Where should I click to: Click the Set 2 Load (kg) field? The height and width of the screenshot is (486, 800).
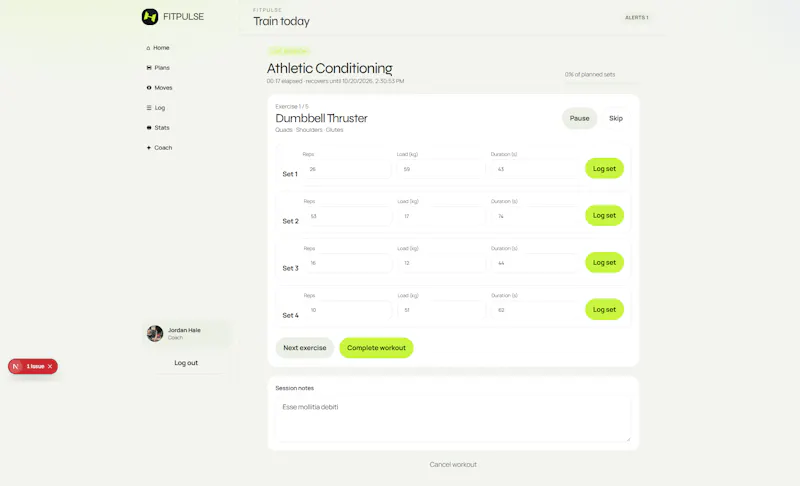coord(442,216)
